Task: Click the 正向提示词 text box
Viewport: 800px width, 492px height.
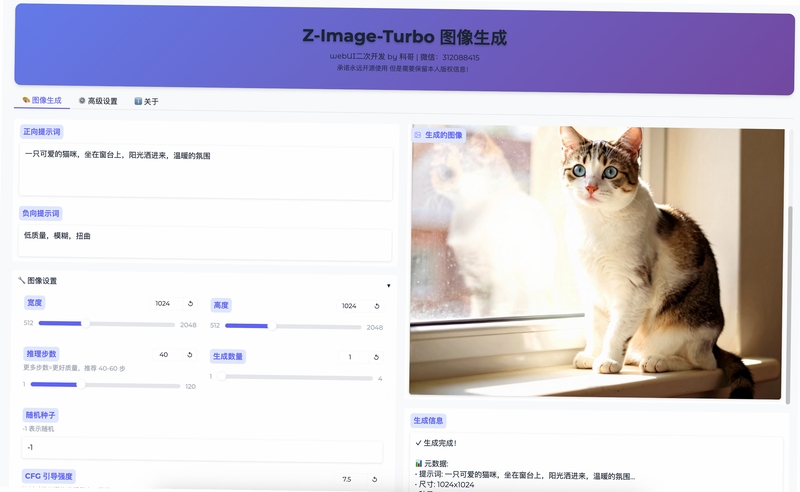Action: [x=206, y=172]
